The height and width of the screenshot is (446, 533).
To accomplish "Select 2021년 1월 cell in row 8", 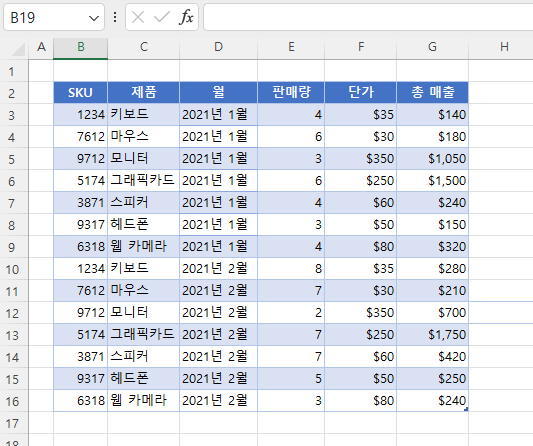I will click(x=218, y=225).
